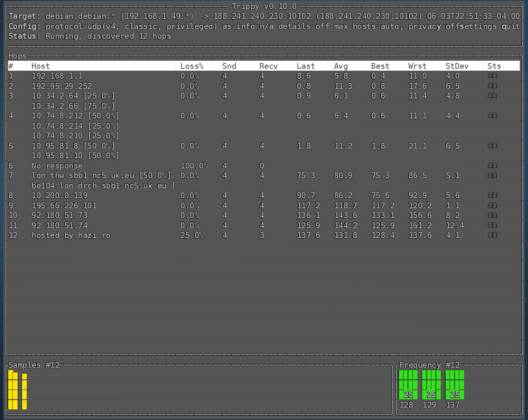Select host lon-thw-sbb1-nc5.uk.eu in hop 7
This screenshot has width=528, height=420.
click(82, 176)
